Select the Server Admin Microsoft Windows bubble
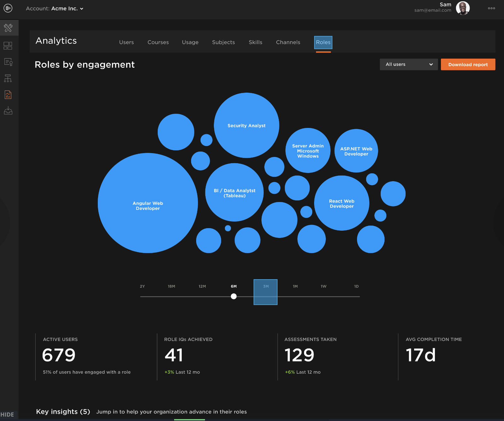Screen dimensions: 504x421 308,150
